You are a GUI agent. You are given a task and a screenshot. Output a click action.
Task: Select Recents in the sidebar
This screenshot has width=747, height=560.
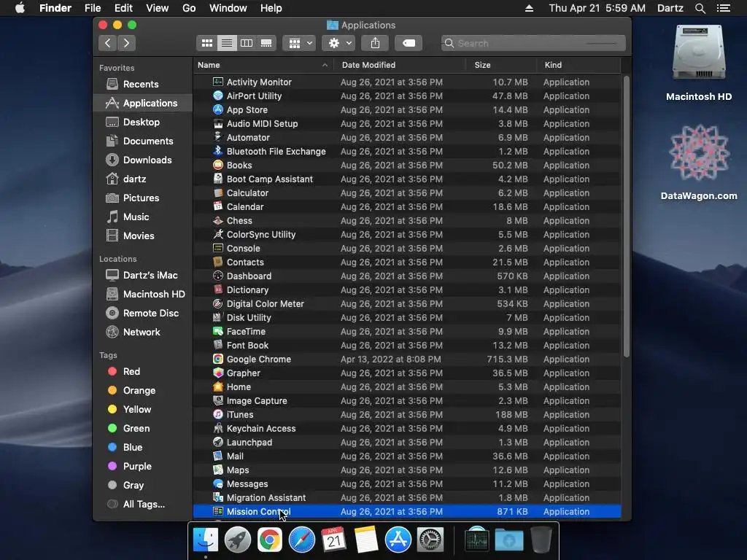[x=143, y=85]
